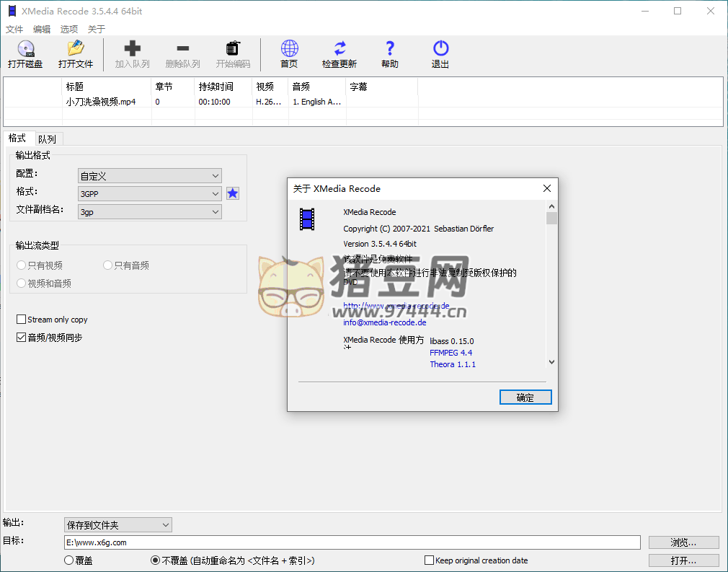The image size is (728, 572).
Task: Click the blue star favorite icon beside format
Action: 233,193
